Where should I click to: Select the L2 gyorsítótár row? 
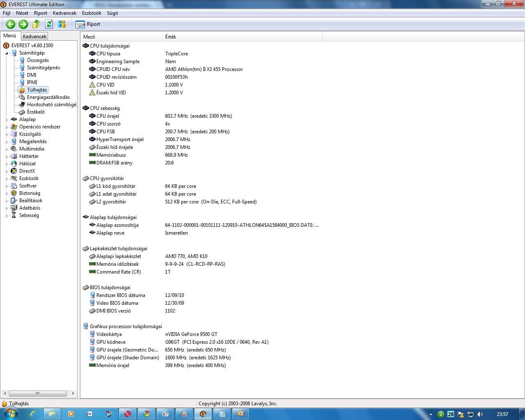[x=201, y=202]
